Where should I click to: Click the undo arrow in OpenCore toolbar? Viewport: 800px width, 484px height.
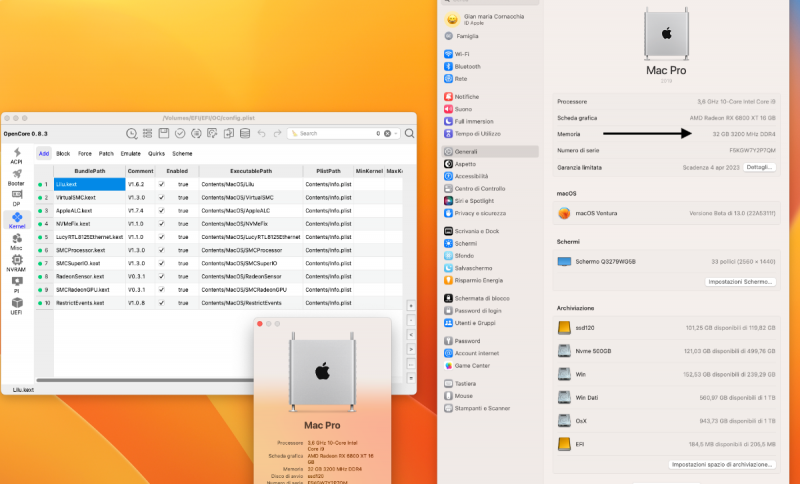point(261,133)
